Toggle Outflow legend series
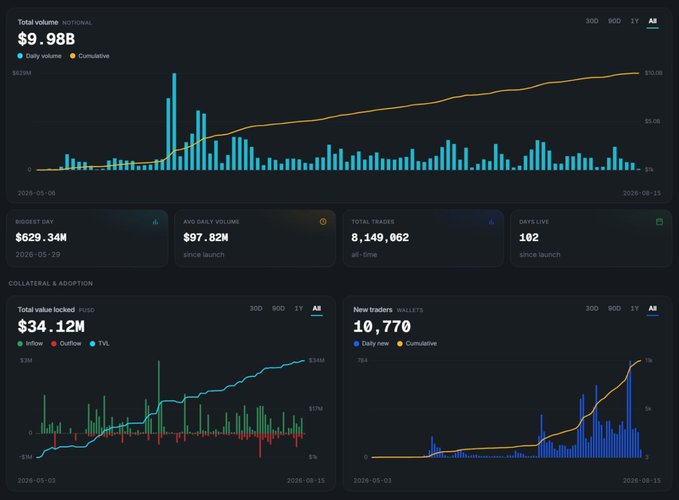 (x=66, y=343)
